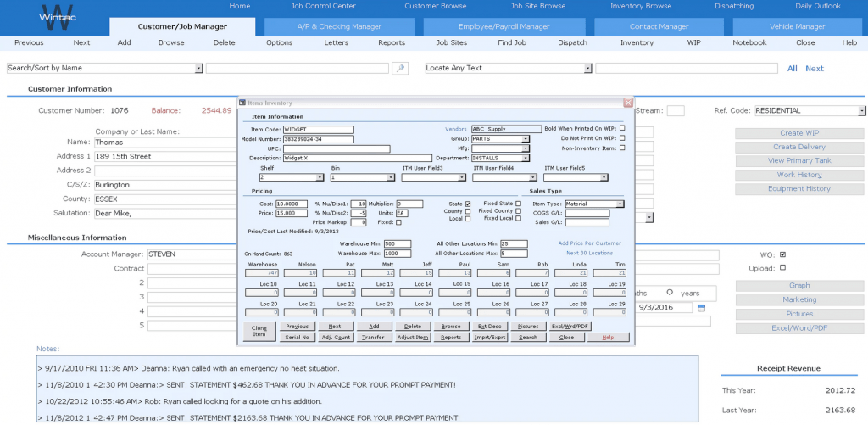868x425 pixels.
Task: Click the Clone Item button
Action: pos(259,332)
